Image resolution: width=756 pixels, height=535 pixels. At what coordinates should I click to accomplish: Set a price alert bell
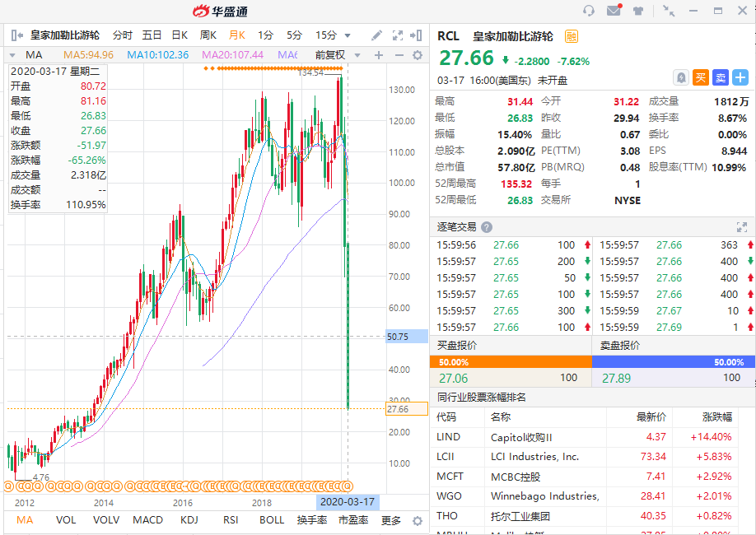pyautogui.click(x=681, y=77)
